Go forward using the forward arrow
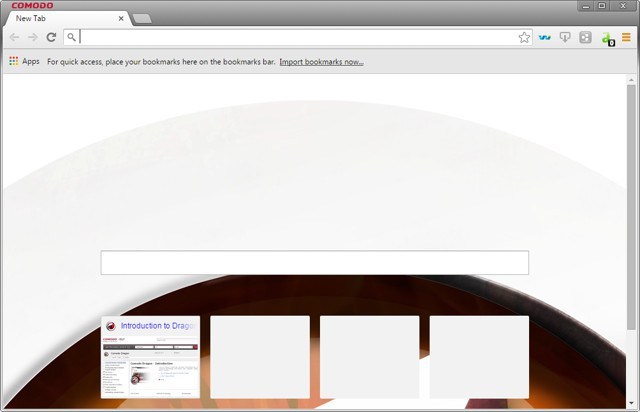The height and width of the screenshot is (412, 640). [33, 38]
